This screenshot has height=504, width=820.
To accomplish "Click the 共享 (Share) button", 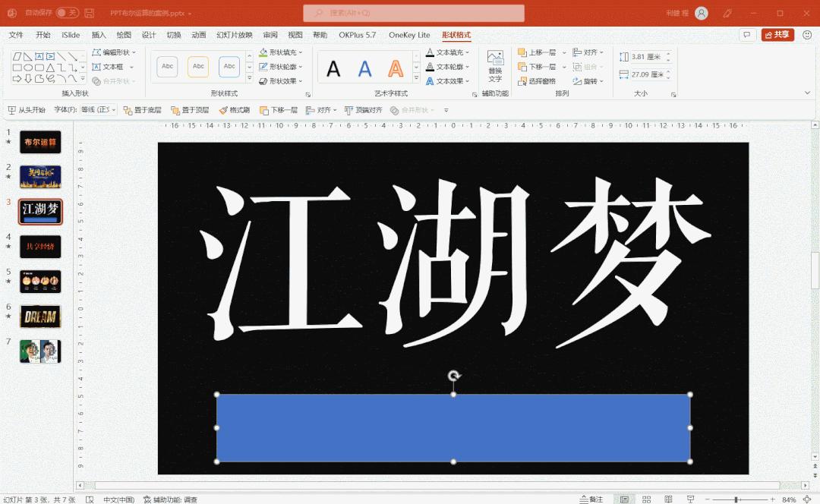I will (x=777, y=34).
